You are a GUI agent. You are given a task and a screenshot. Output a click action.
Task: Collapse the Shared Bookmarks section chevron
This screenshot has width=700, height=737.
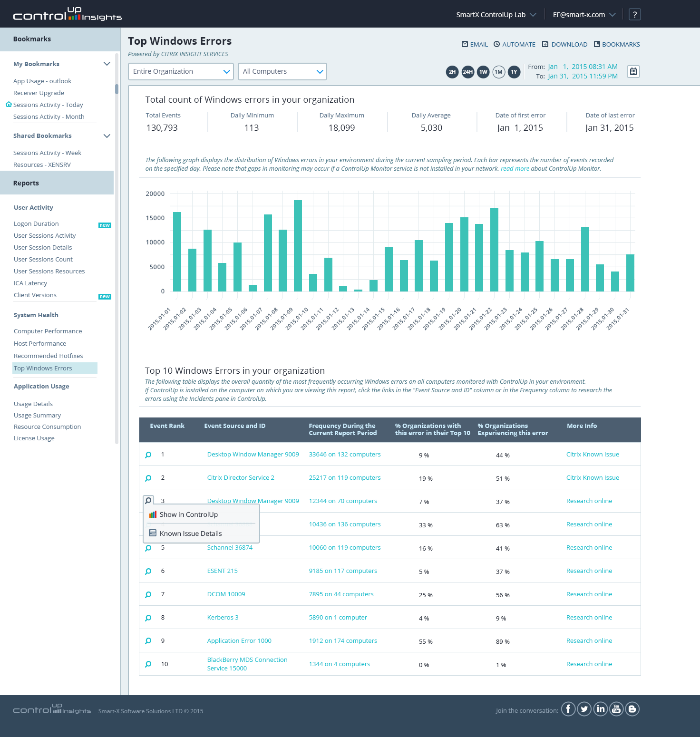(107, 136)
